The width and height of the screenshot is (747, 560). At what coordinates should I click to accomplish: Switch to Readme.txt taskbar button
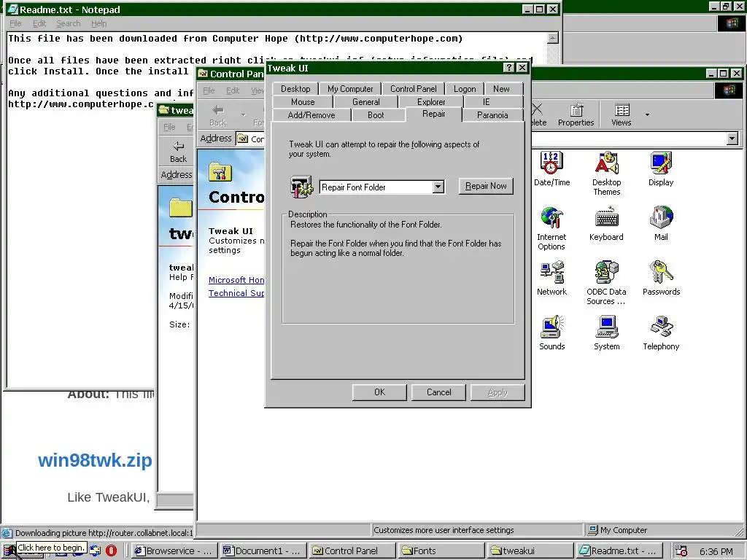[619, 551]
